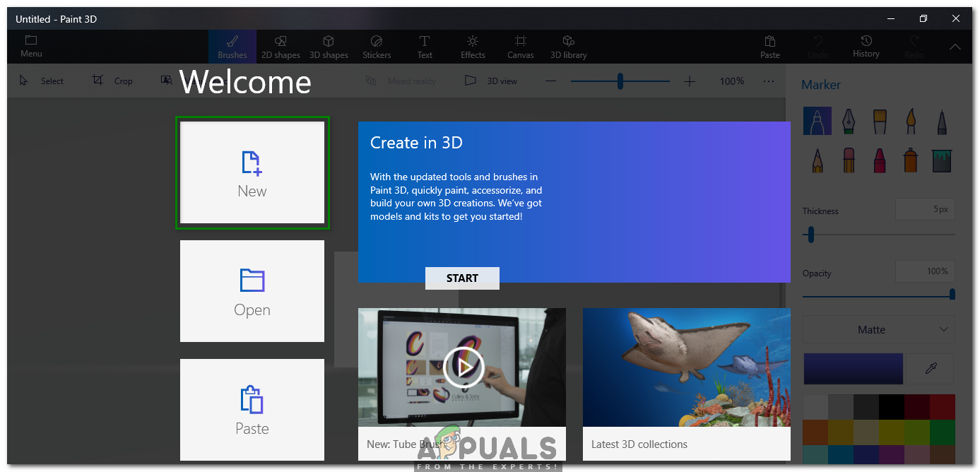
Task: Activate the Spray can brush
Action: tap(910, 160)
